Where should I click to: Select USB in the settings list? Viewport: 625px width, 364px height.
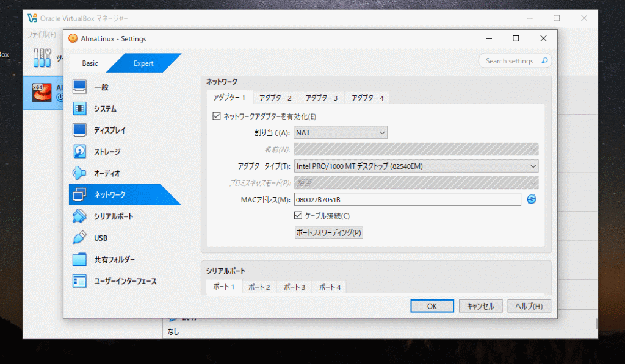pyautogui.click(x=101, y=238)
